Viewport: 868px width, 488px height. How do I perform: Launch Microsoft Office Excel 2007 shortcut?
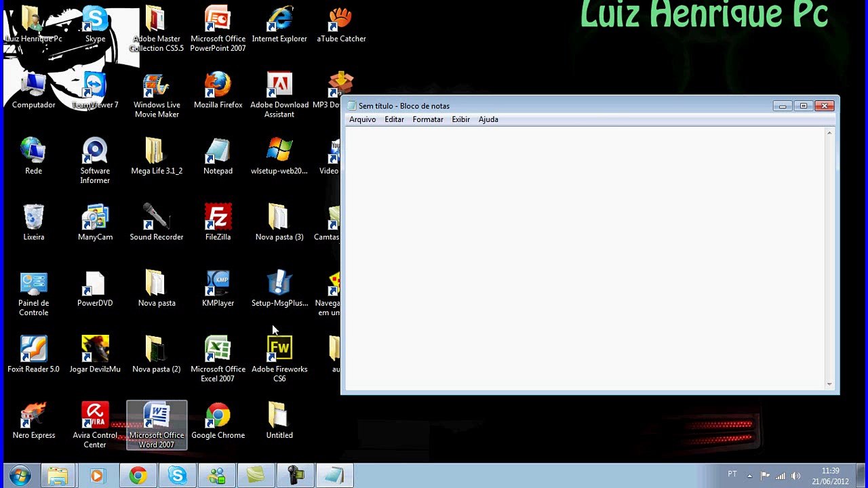point(218,359)
